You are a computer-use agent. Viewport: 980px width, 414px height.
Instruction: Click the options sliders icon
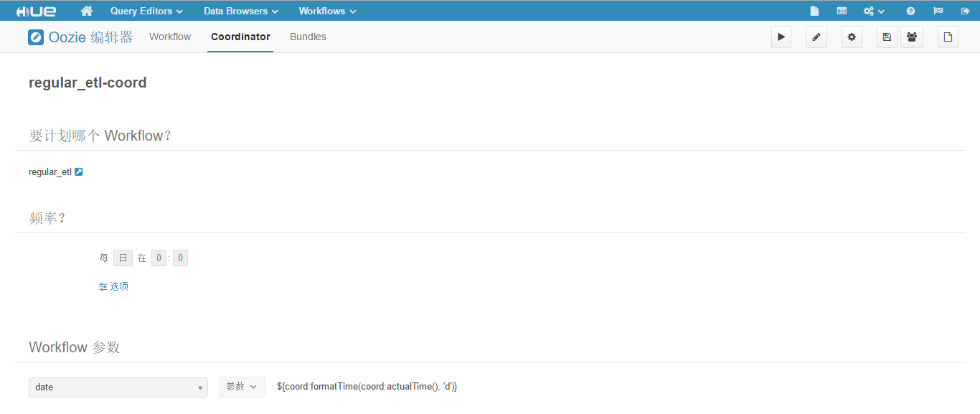pyautogui.click(x=103, y=287)
